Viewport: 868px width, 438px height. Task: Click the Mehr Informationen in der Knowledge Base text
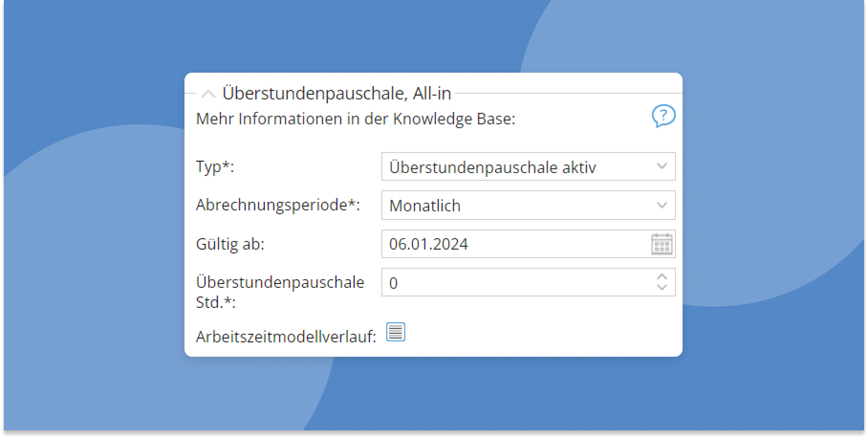(x=355, y=119)
